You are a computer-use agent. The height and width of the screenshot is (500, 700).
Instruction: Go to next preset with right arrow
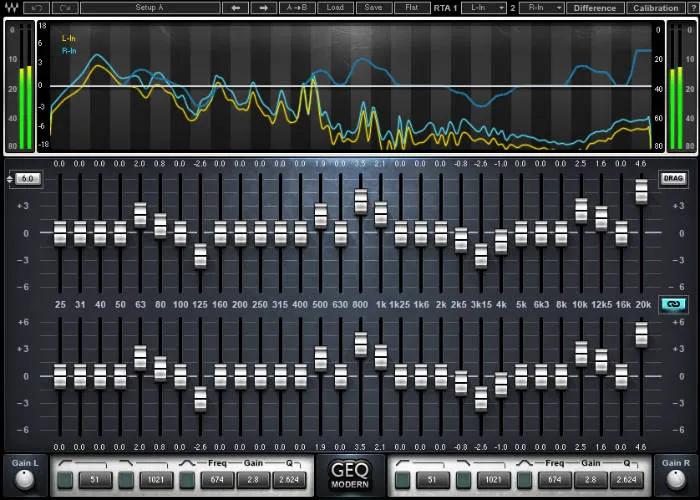tap(264, 8)
